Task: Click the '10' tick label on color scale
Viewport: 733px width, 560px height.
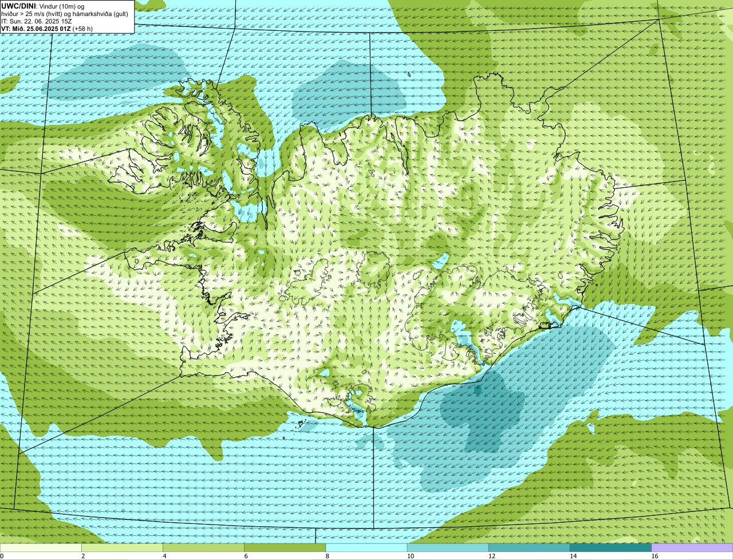Action: coord(410,556)
